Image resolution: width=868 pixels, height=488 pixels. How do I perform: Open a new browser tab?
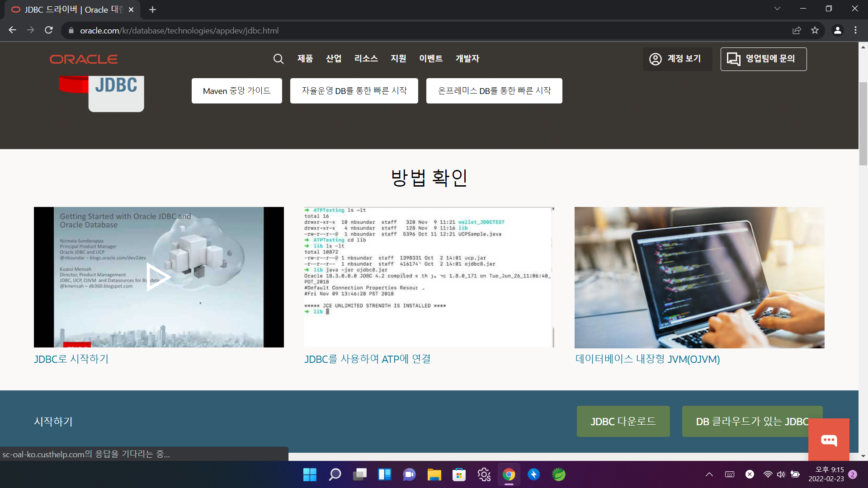click(152, 9)
